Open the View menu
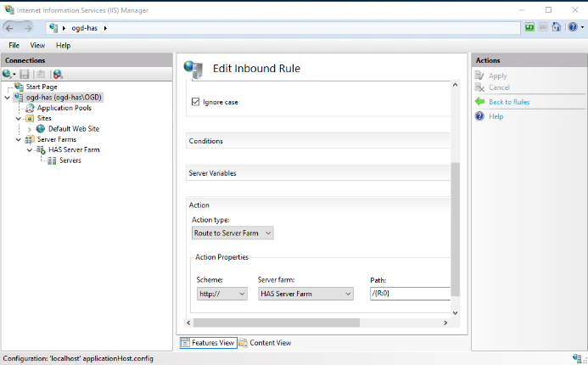The width and height of the screenshot is (588, 365). point(37,45)
